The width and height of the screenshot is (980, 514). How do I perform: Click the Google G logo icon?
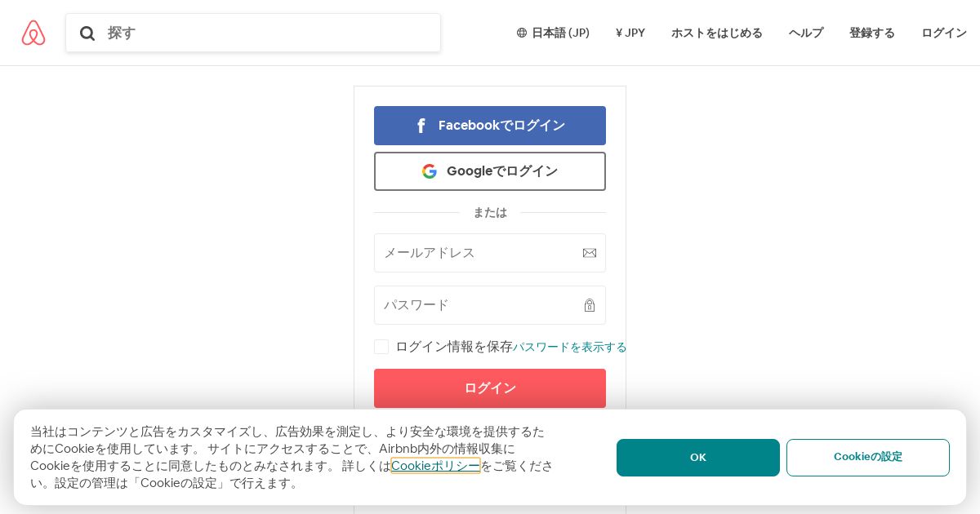(430, 171)
